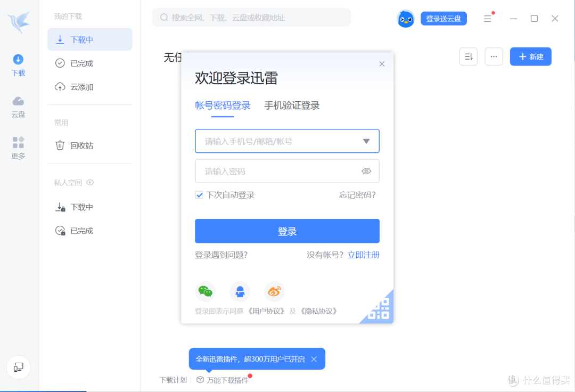Viewport: 575px width, 392px height.
Task: Click 忘记密码? link
Action: [x=357, y=195]
